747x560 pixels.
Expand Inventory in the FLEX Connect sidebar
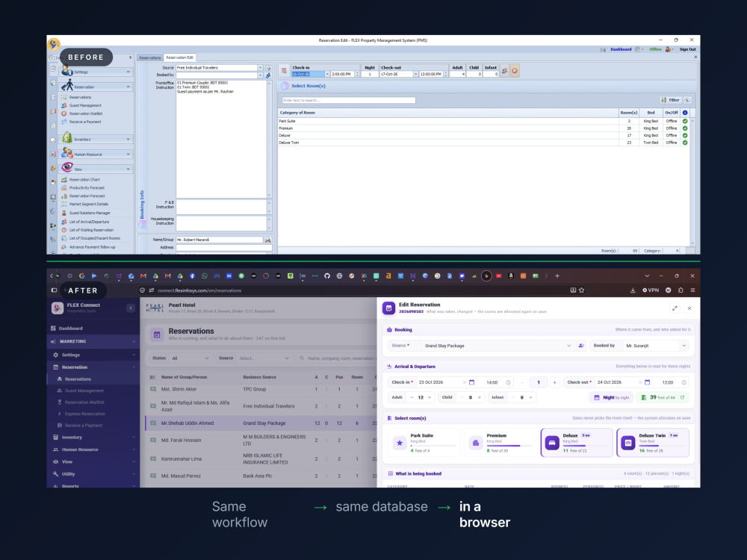tap(93, 437)
